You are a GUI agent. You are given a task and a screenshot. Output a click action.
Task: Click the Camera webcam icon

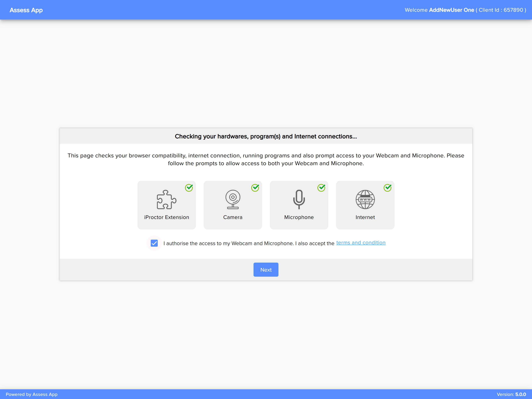(x=233, y=199)
